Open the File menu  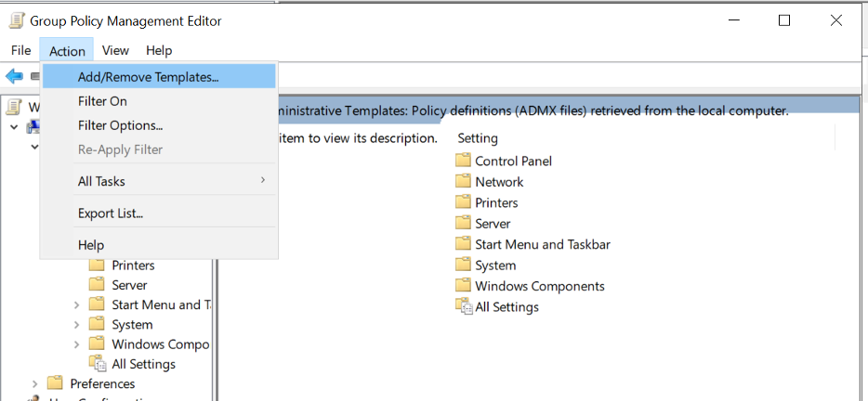tap(21, 50)
